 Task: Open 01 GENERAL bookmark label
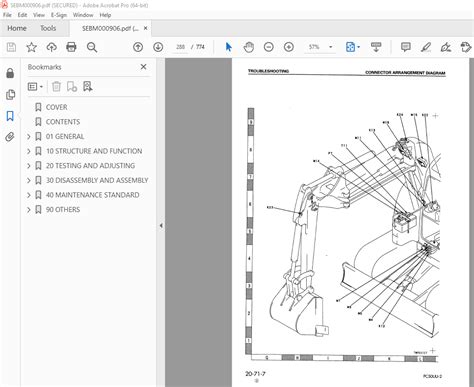coord(65,136)
